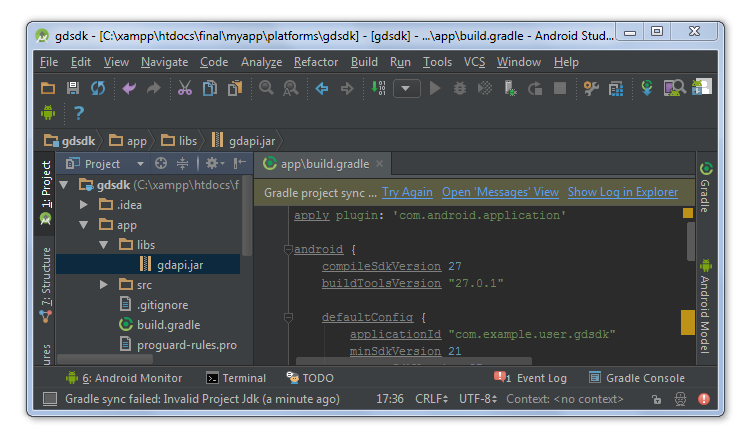This screenshot has height=447, width=754.
Task: Open the File menu
Action: pyautogui.click(x=49, y=62)
